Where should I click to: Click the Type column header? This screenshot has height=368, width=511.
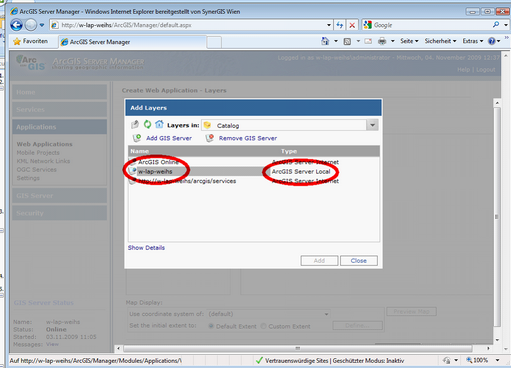coord(289,151)
